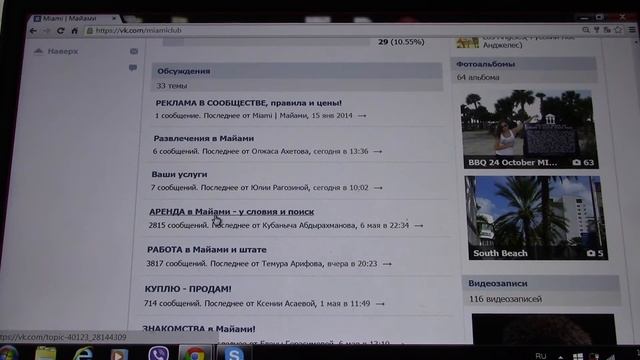This screenshot has height=360, width=640.
Task: Open the dark video thumbnail below Видеозаписи
Action: 543,329
